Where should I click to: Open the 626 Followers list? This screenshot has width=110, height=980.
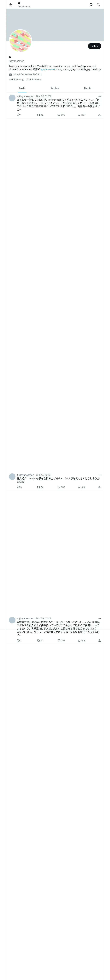34,80
